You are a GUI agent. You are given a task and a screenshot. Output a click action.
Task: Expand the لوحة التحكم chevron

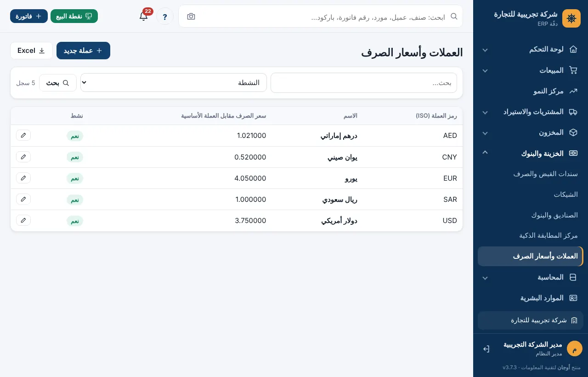click(x=485, y=50)
